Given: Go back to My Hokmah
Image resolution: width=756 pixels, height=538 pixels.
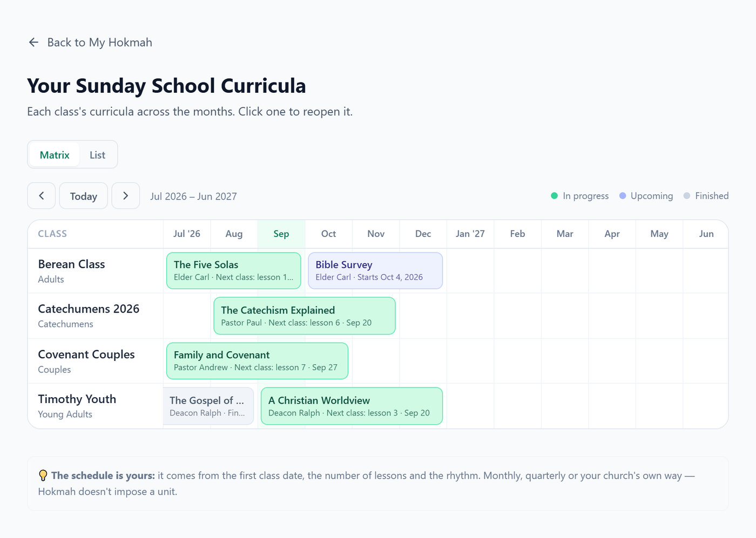Looking at the screenshot, I should [90, 43].
